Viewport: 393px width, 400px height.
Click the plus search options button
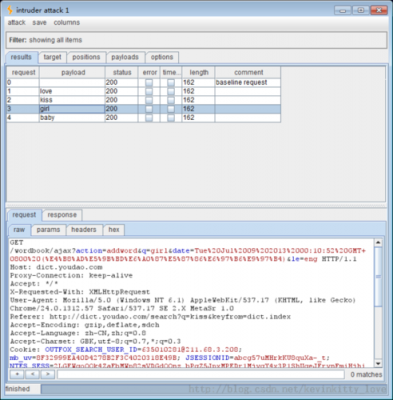pos(17,374)
